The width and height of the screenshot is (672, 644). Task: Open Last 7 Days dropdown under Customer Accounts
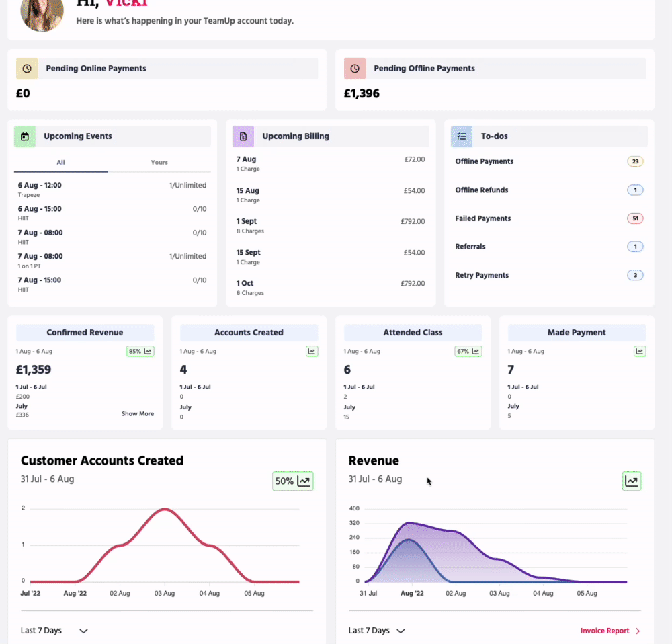(x=54, y=631)
